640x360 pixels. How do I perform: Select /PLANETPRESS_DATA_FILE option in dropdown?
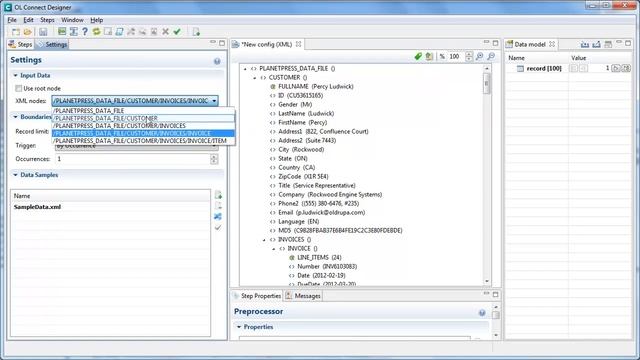click(x=143, y=111)
